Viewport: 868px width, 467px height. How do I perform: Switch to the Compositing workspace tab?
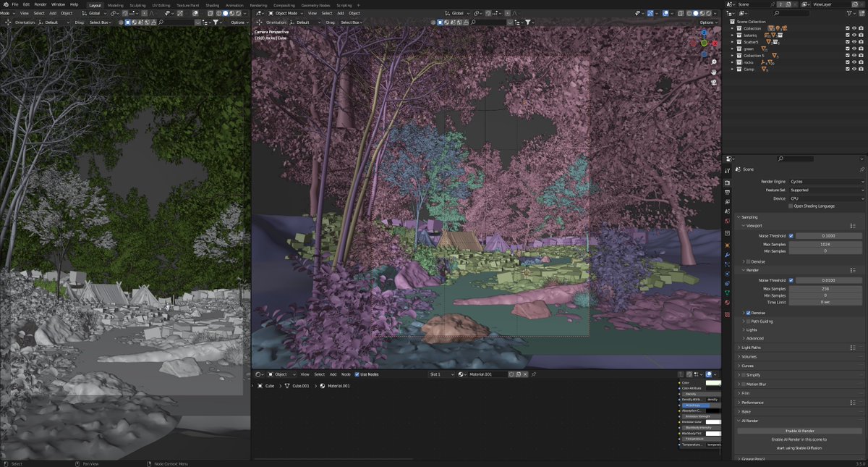point(284,5)
